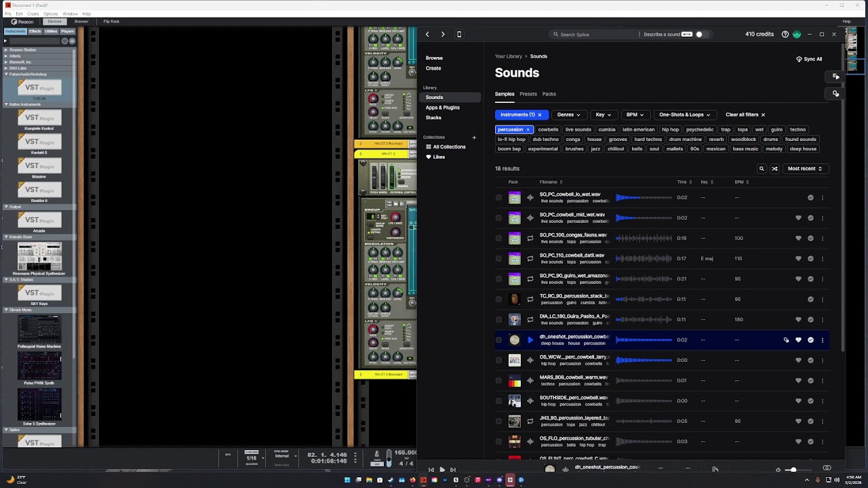Skip to previous sample in Splice player

pos(431,470)
